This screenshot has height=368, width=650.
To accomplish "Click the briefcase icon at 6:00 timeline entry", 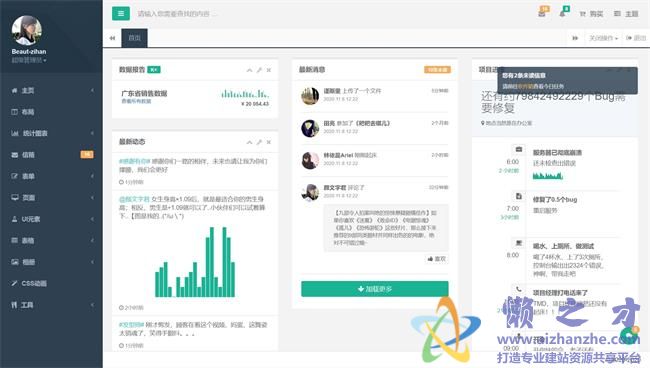I will (519, 149).
